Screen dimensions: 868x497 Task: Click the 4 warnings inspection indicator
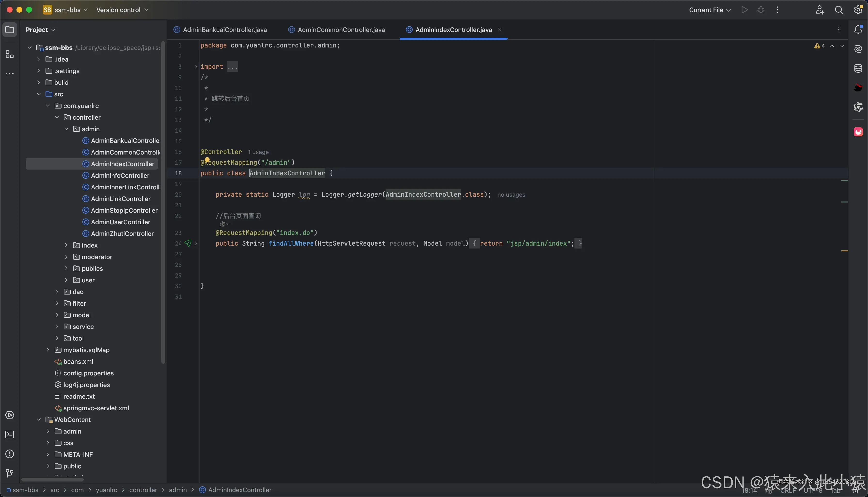pyautogui.click(x=819, y=46)
